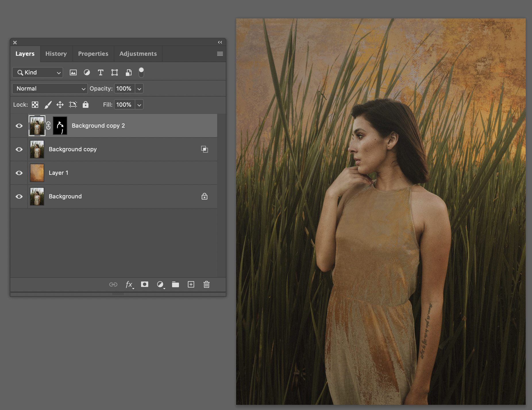The height and width of the screenshot is (410, 532).
Task: Click the Lock all padlock icon
Action: [x=86, y=105]
